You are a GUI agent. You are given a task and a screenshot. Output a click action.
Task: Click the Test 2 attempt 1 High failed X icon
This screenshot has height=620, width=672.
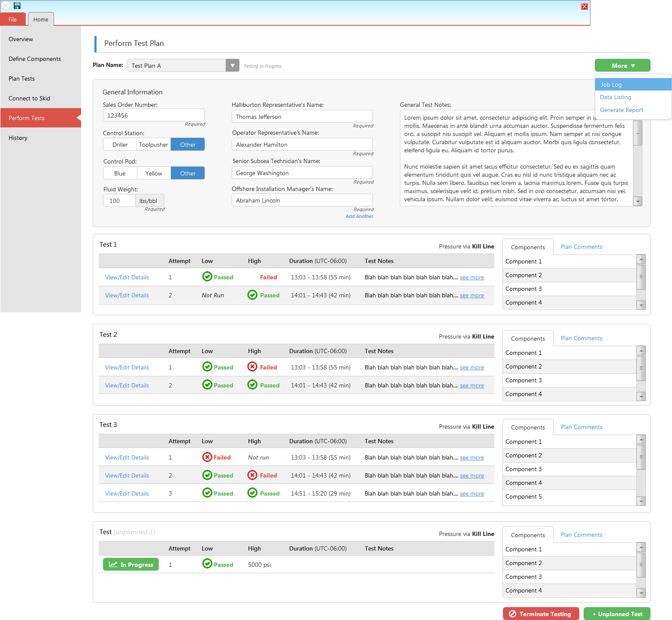pyautogui.click(x=252, y=367)
